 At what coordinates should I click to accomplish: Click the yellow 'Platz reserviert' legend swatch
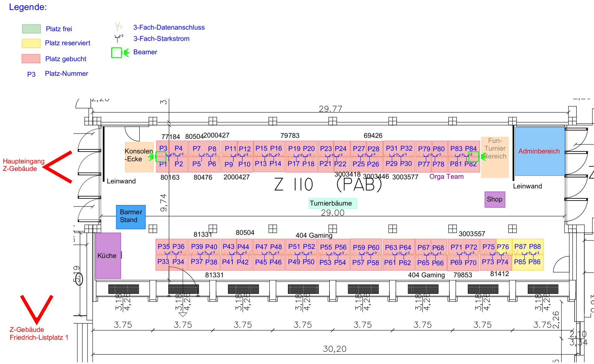(31, 43)
